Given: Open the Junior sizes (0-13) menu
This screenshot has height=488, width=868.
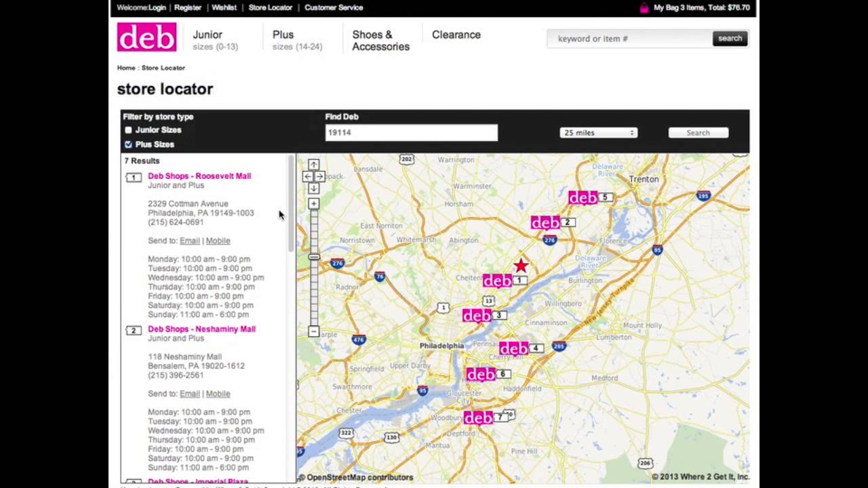Looking at the screenshot, I should click(x=215, y=40).
